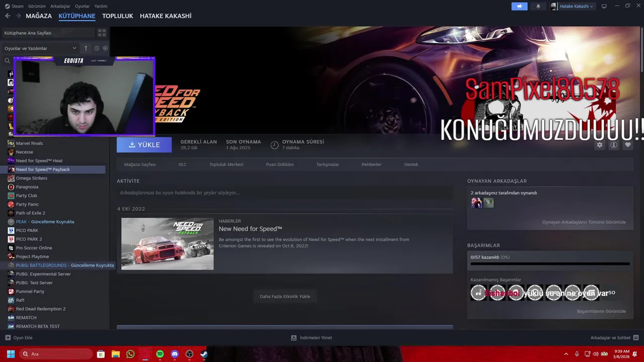Open the game info icon
The width and height of the screenshot is (644, 362).
pos(614,145)
